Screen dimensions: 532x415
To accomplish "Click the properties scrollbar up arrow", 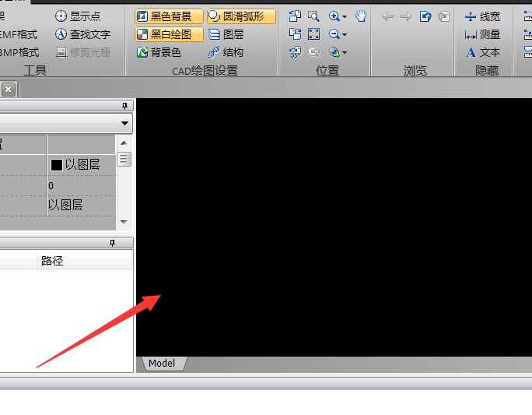I will pos(124,143).
